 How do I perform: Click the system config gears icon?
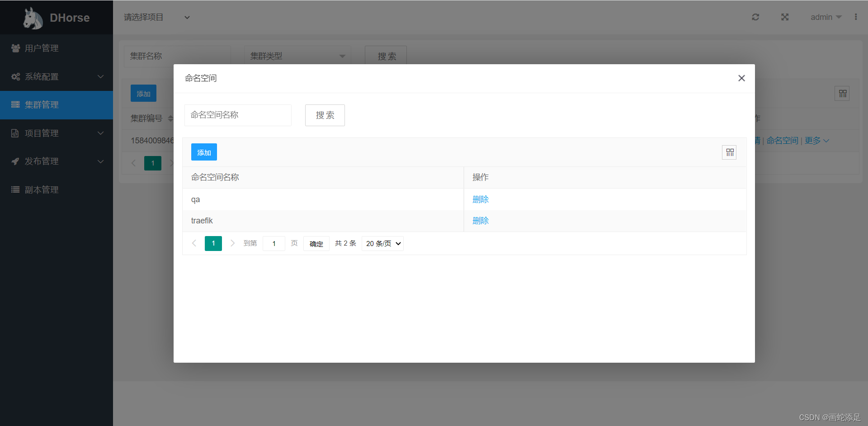[15, 76]
